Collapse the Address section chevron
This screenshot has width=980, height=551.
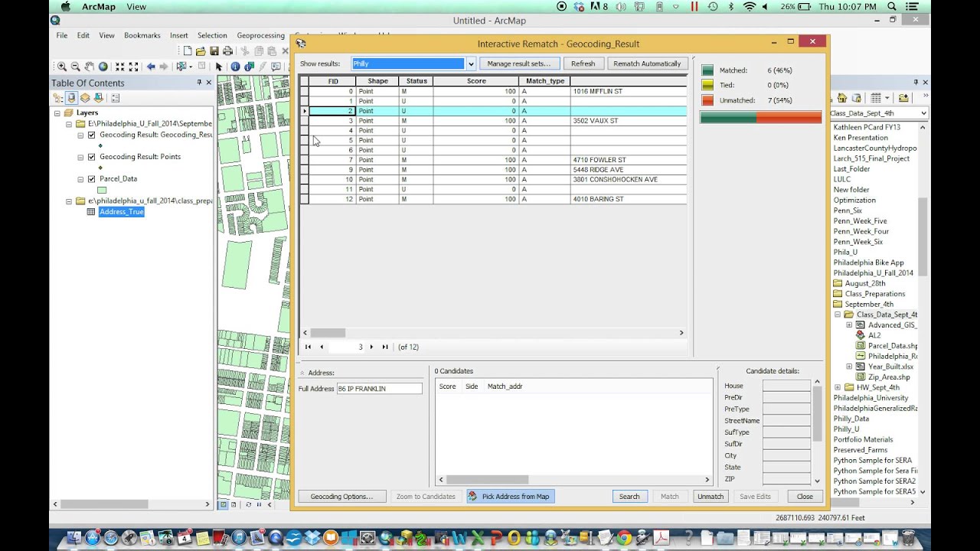point(302,373)
